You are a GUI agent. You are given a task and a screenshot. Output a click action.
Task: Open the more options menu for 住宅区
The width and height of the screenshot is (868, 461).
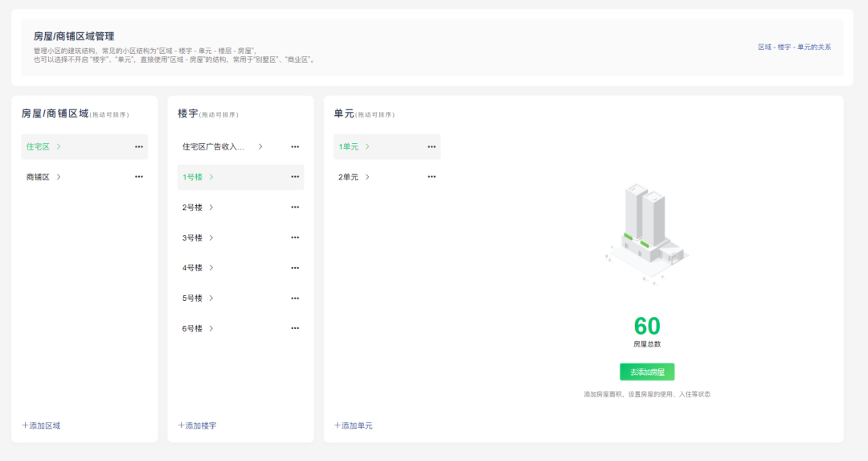[139, 146]
